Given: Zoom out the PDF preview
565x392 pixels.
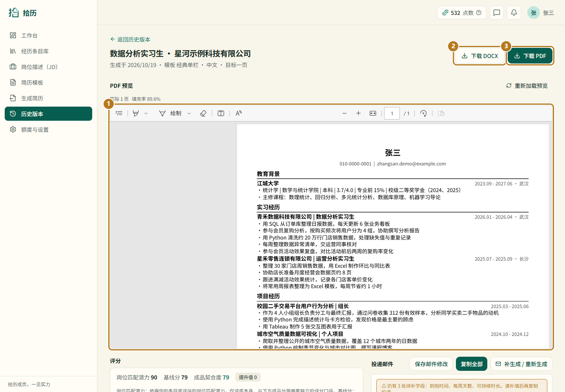Looking at the screenshot, I should tap(344, 113).
